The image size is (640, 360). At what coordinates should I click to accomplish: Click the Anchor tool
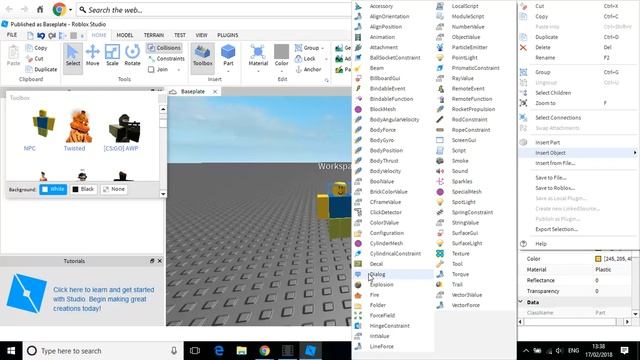coord(308,69)
